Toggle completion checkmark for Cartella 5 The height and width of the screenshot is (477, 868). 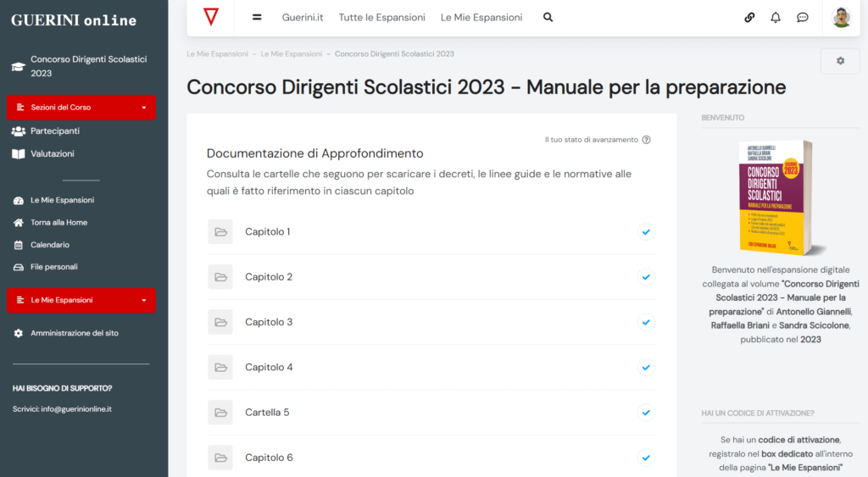pos(646,413)
